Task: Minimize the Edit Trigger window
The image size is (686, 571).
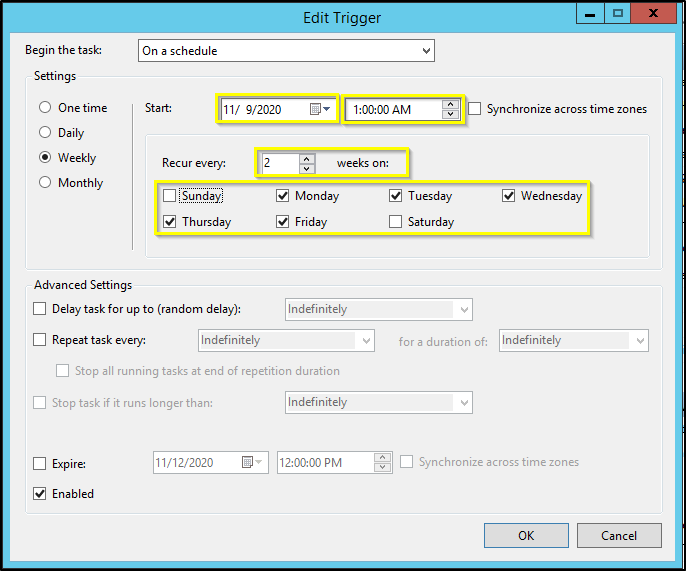Action: coord(590,13)
